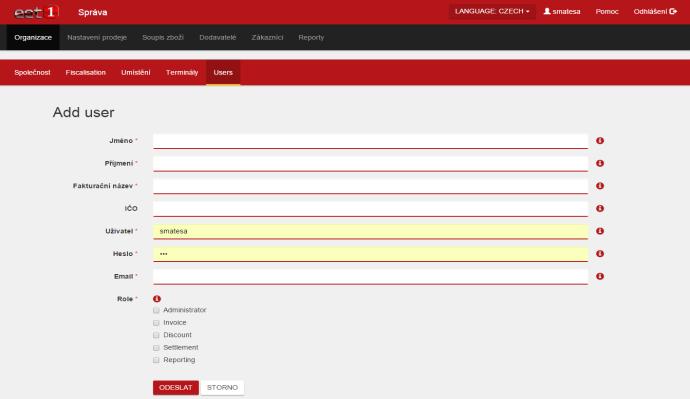This screenshot has height=399, width=690.
Task: Submit the form with Odeslat button
Action: point(176,388)
